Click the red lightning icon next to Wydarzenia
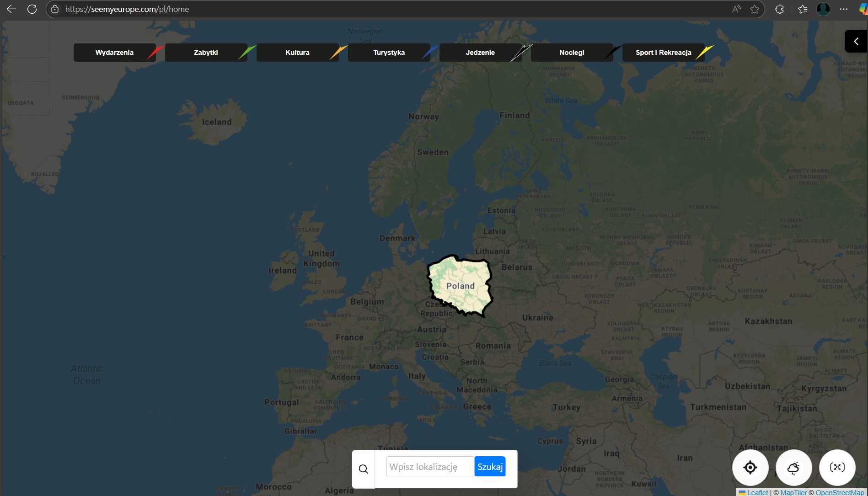The width and height of the screenshot is (868, 496). pos(155,52)
